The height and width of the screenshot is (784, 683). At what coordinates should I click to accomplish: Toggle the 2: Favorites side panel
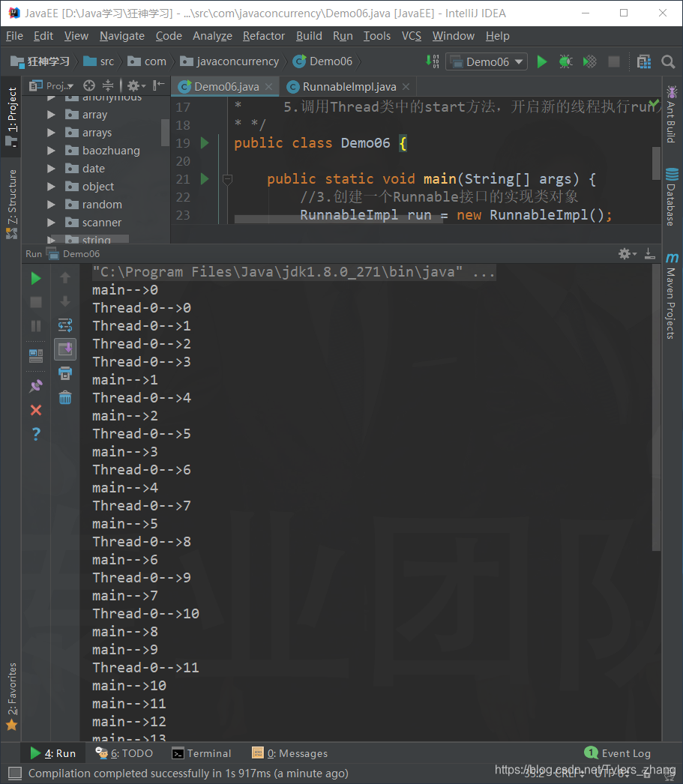click(x=12, y=696)
